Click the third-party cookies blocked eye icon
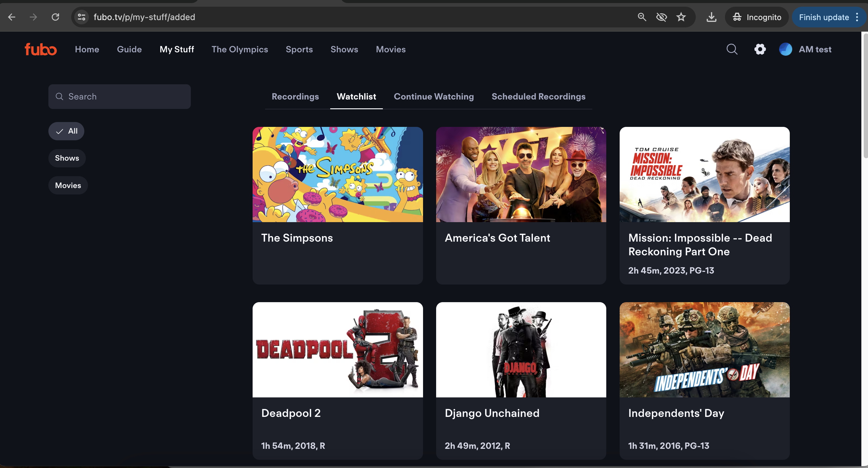 click(661, 17)
